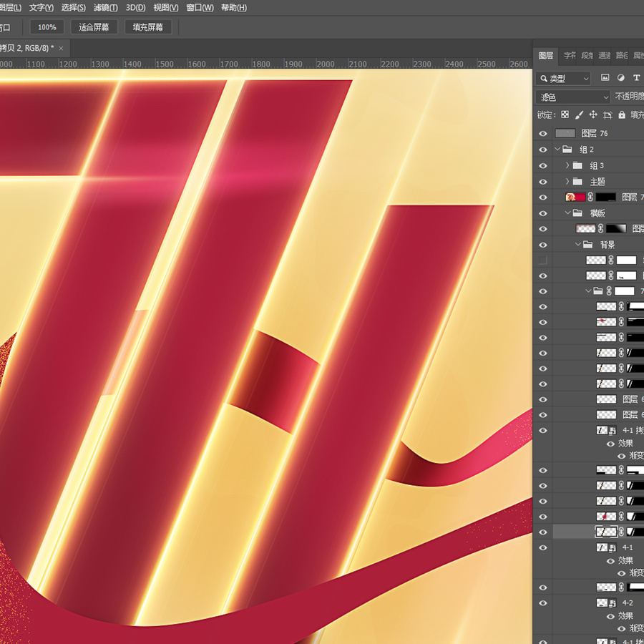Click the 100% zoom button
This screenshot has width=644, height=644.
(x=47, y=27)
